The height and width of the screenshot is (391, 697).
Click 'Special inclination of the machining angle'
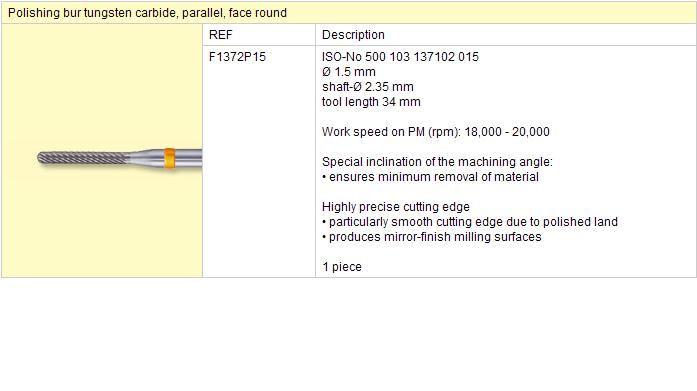(x=437, y=162)
